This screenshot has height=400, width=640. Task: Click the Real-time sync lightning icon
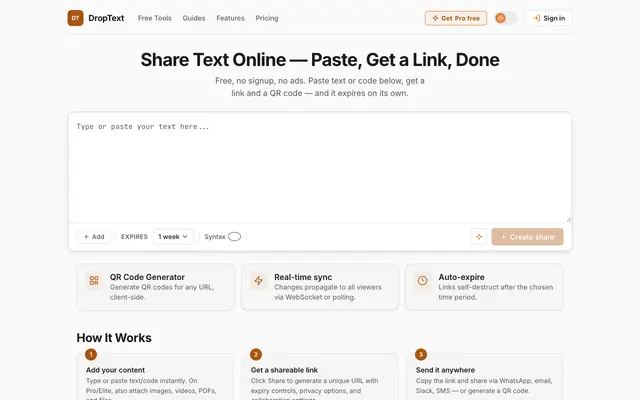258,280
